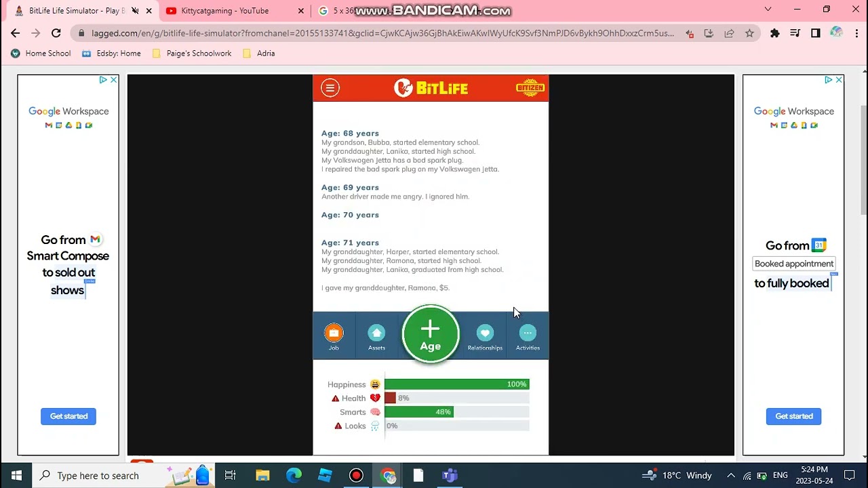Close the left Google Workspace ad
Screen dimensions: 868x488
click(113, 80)
